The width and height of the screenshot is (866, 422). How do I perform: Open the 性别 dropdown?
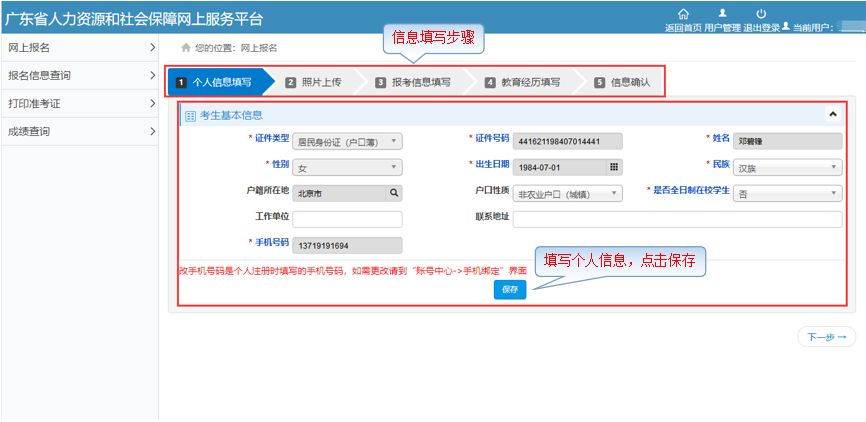point(347,166)
